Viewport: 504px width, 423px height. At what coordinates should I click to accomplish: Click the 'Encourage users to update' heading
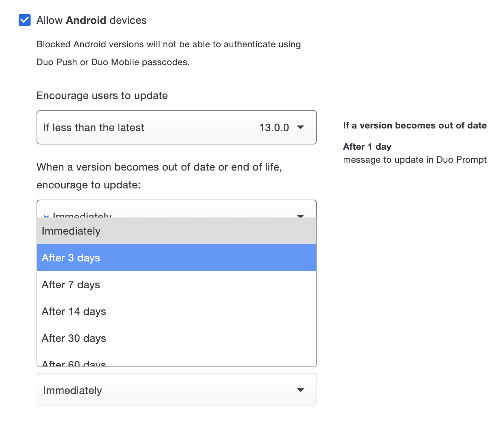click(x=102, y=96)
